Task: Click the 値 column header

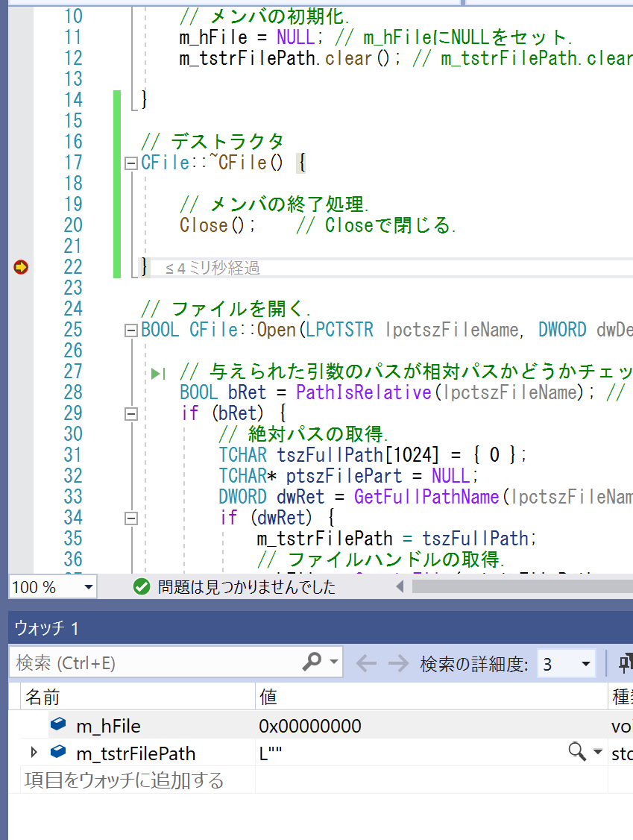Action: [x=432, y=697]
